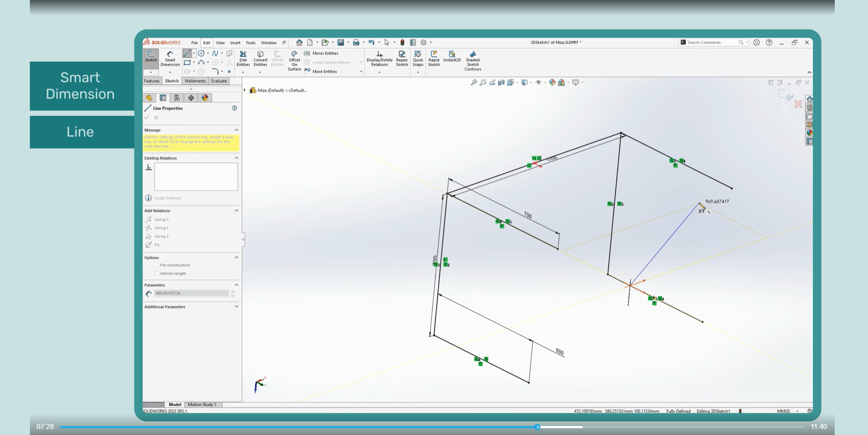Screen dimensions: 868x435
Task: Check the For construction checkbox
Action: (x=157, y=265)
